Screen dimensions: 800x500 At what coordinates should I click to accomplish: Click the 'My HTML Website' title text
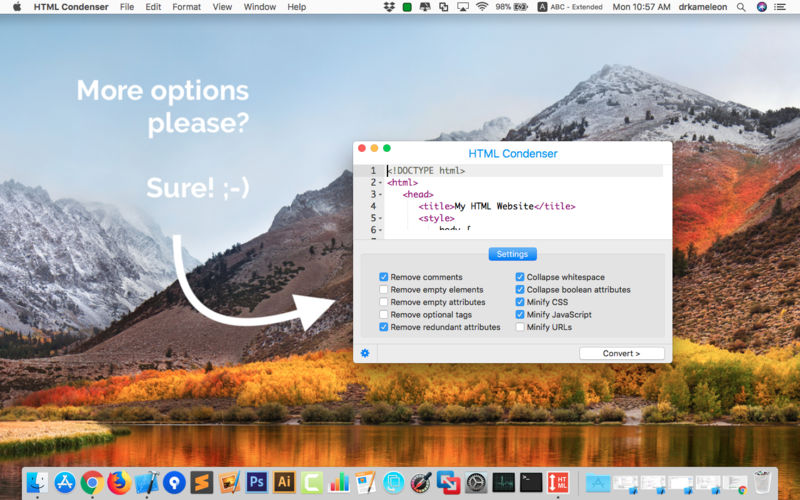494,206
